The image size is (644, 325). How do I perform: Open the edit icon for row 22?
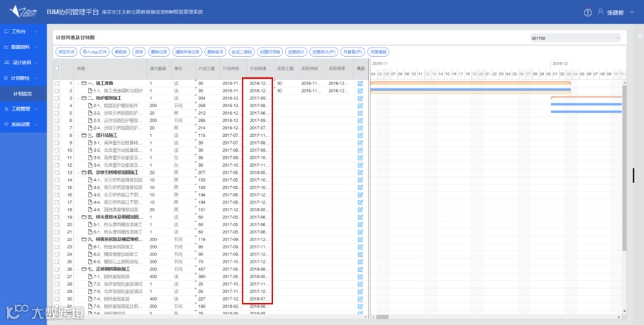coord(360,239)
